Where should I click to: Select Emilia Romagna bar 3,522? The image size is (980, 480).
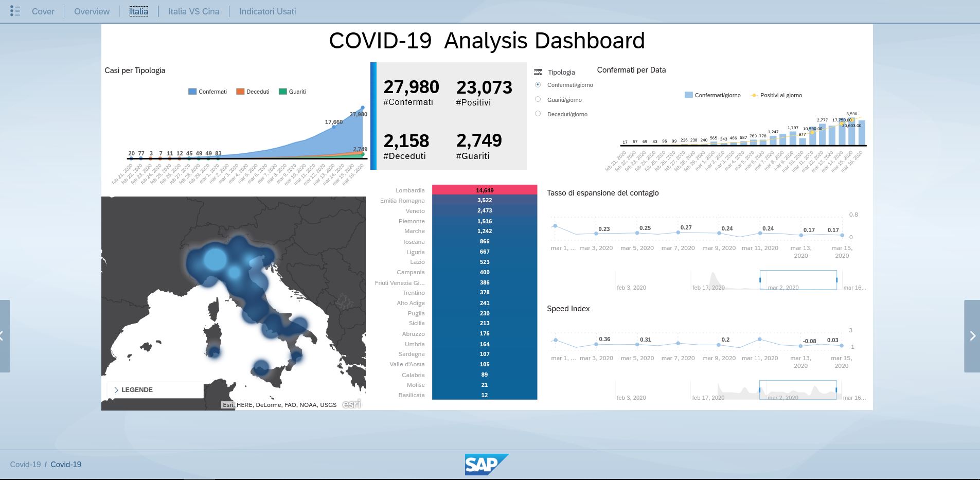point(485,200)
